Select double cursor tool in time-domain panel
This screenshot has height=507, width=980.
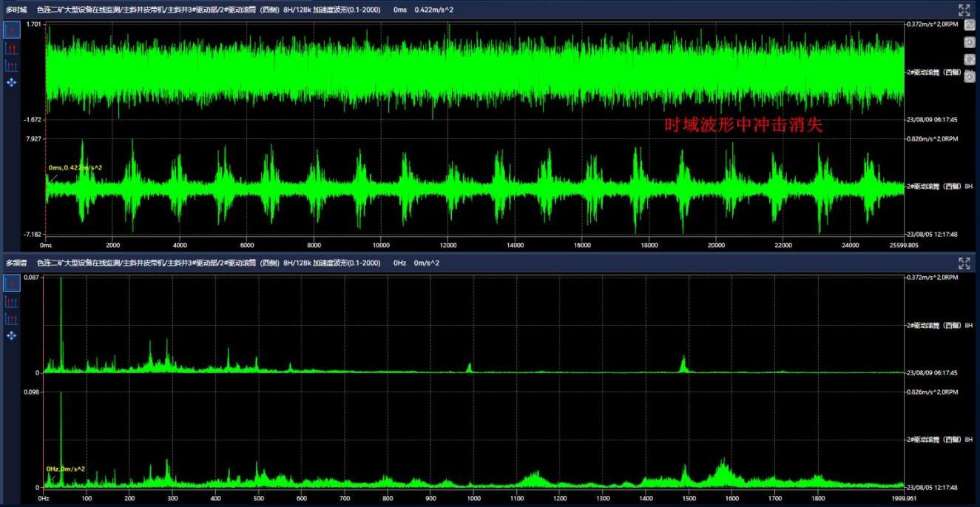(x=12, y=48)
